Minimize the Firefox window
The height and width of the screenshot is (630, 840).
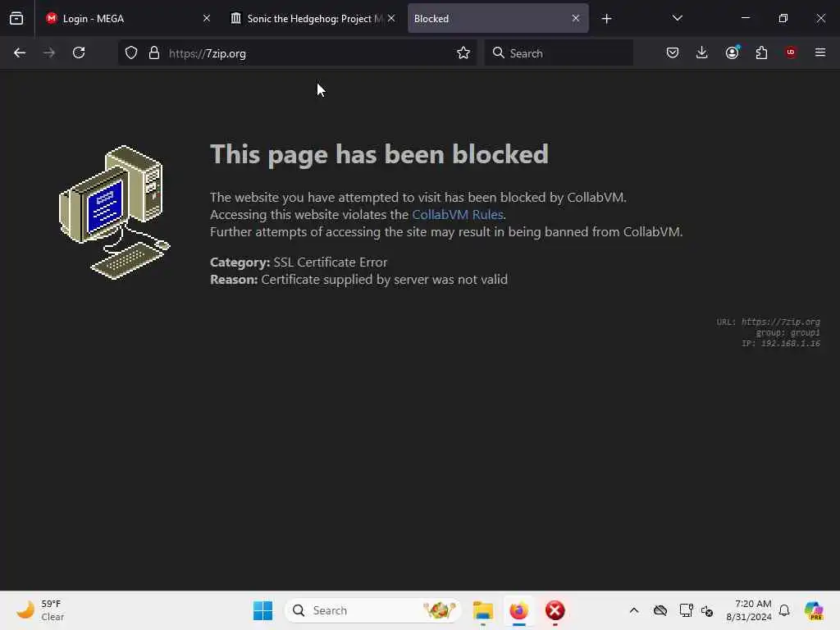click(x=745, y=18)
